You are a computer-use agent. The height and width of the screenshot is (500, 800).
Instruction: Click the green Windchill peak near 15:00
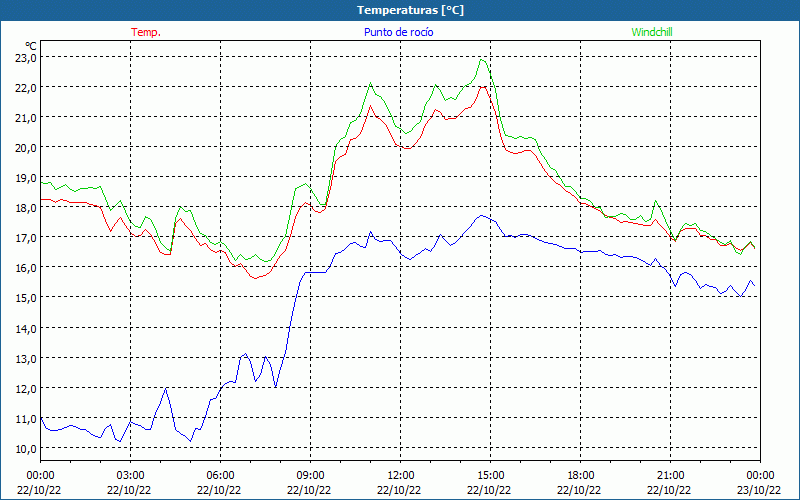[x=482, y=60]
